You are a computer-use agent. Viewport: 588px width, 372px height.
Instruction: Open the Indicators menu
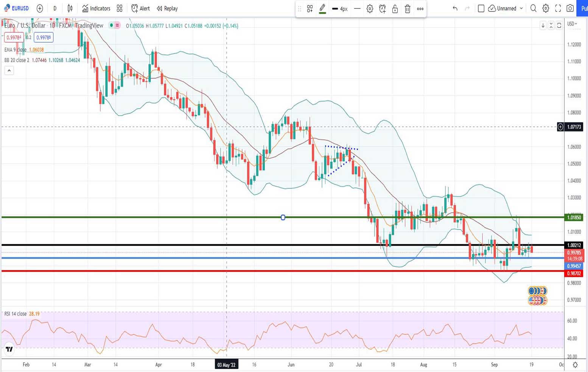(x=96, y=8)
